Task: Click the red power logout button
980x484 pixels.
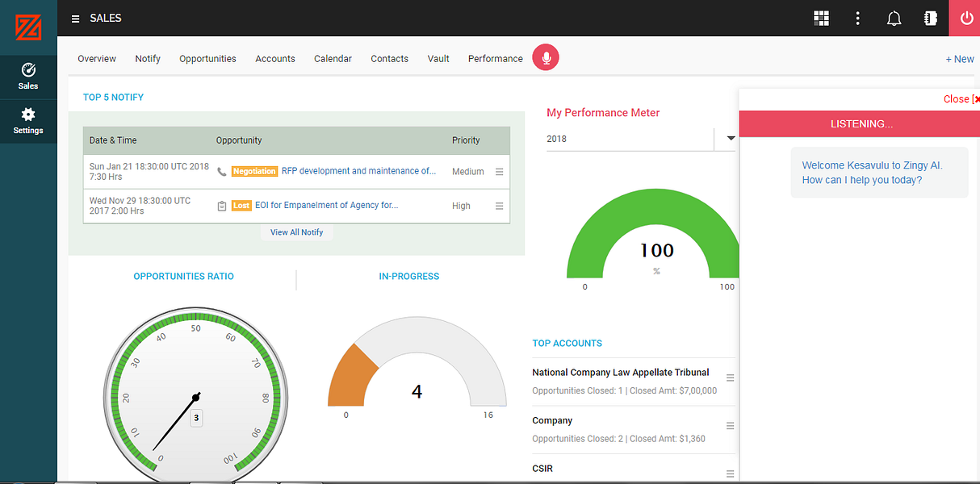Action: pyautogui.click(x=965, y=18)
